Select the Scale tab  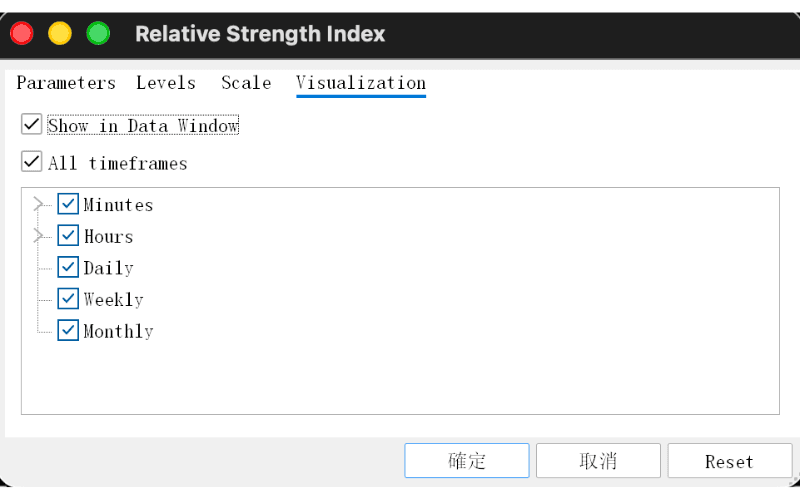coord(246,83)
